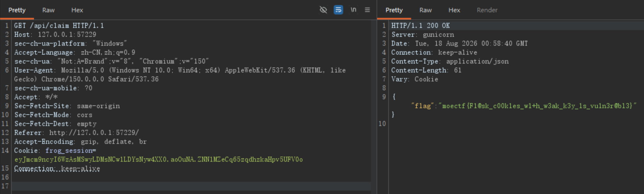Click the Sec-Fetch-Site same-origin header
The width and height of the screenshot is (644, 194).
click(67, 106)
